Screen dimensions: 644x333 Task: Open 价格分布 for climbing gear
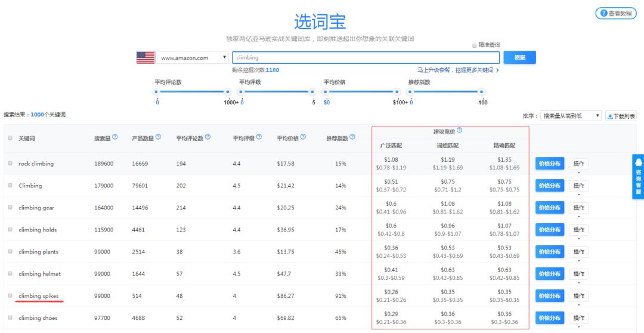[x=550, y=208]
